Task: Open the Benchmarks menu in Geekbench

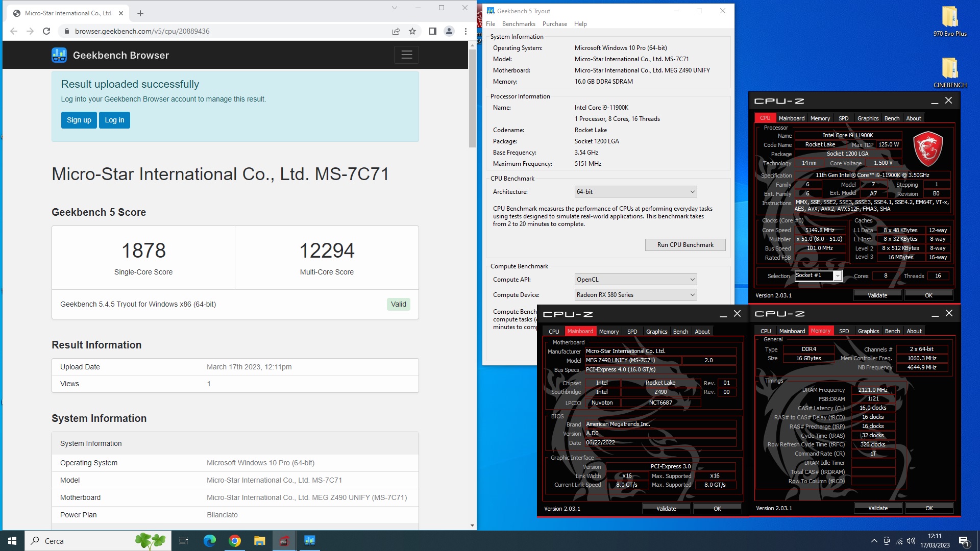Action: tap(519, 24)
